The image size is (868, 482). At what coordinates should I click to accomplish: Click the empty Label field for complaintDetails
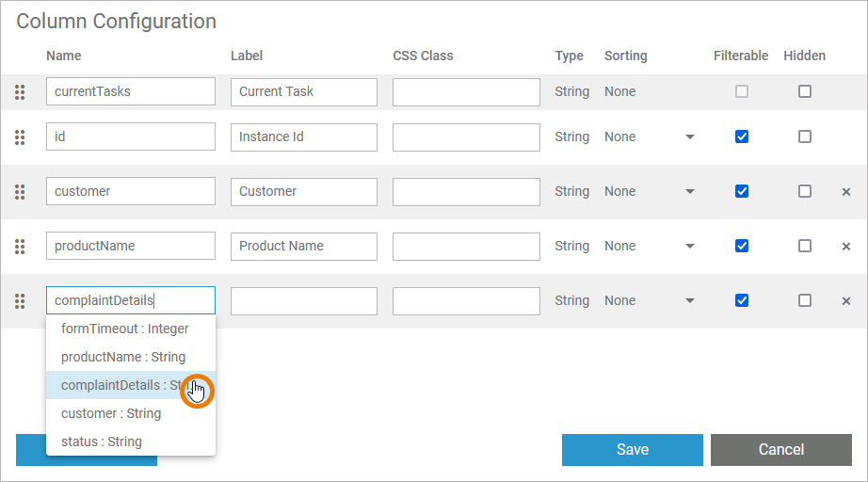click(303, 301)
